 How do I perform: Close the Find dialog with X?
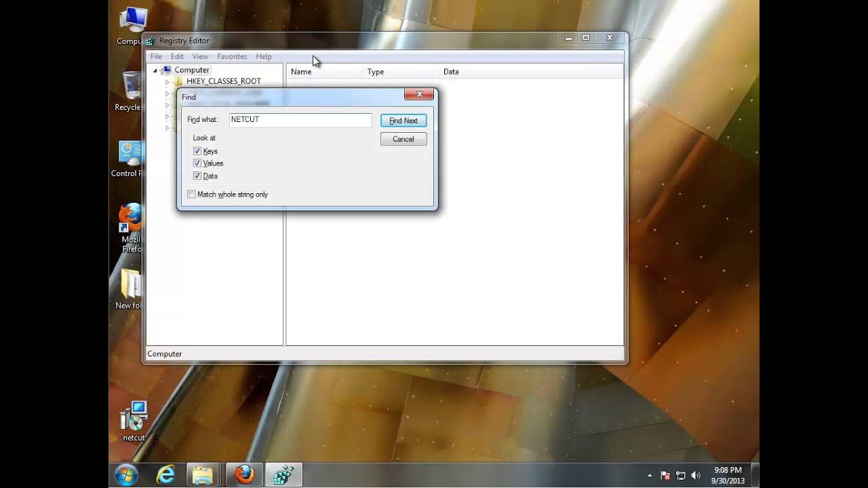[x=419, y=94]
